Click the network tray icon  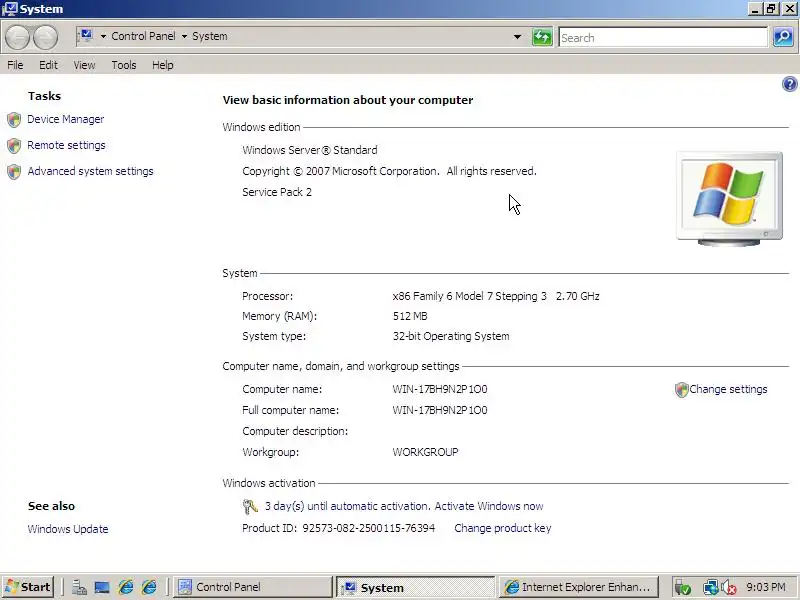point(710,588)
